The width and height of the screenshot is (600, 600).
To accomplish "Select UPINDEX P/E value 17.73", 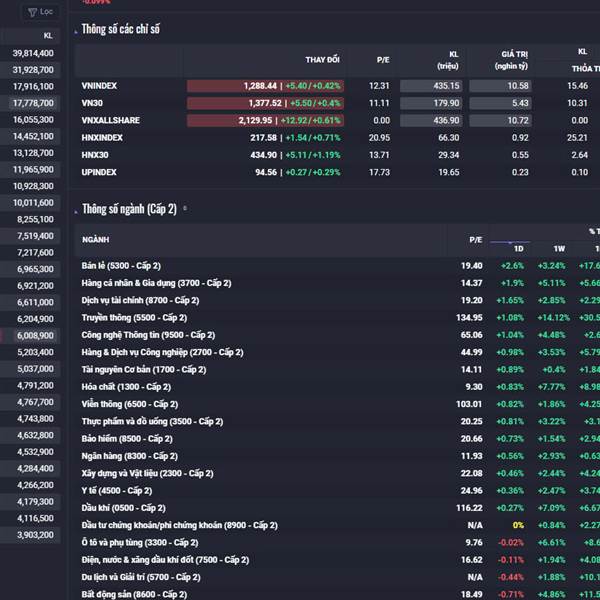I will (379, 172).
